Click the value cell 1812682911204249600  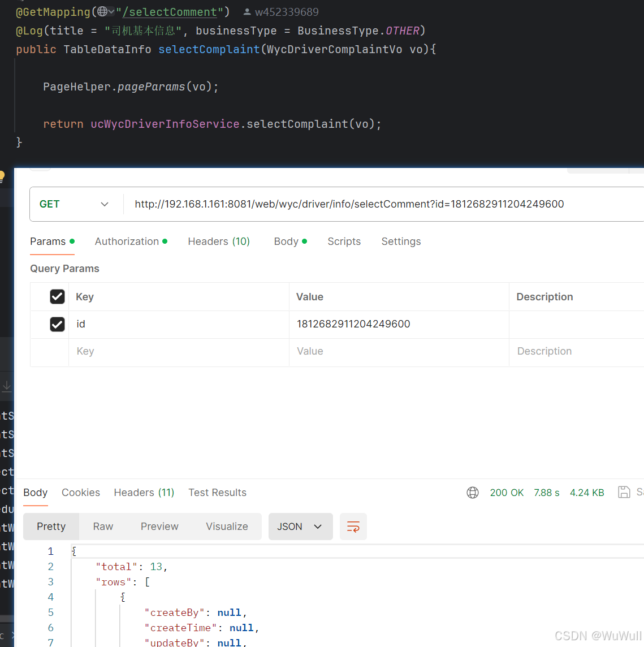point(399,324)
